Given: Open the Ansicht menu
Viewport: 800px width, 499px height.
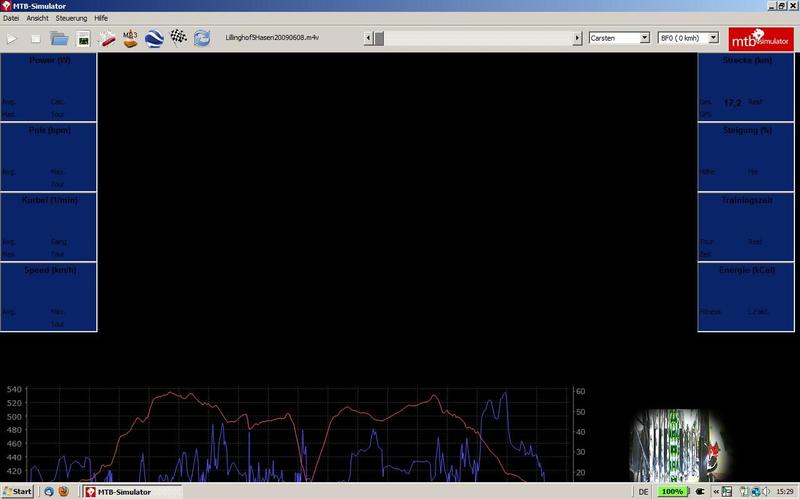Looking at the screenshot, I should pyautogui.click(x=37, y=18).
